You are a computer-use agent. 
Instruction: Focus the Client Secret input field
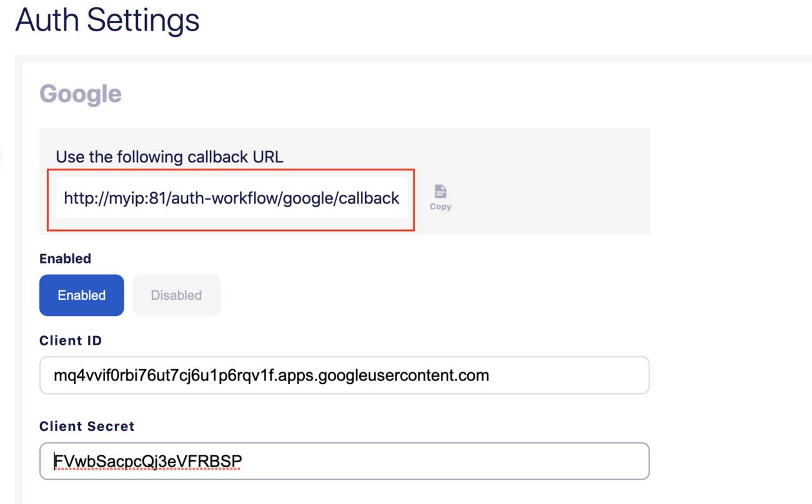[344, 462]
